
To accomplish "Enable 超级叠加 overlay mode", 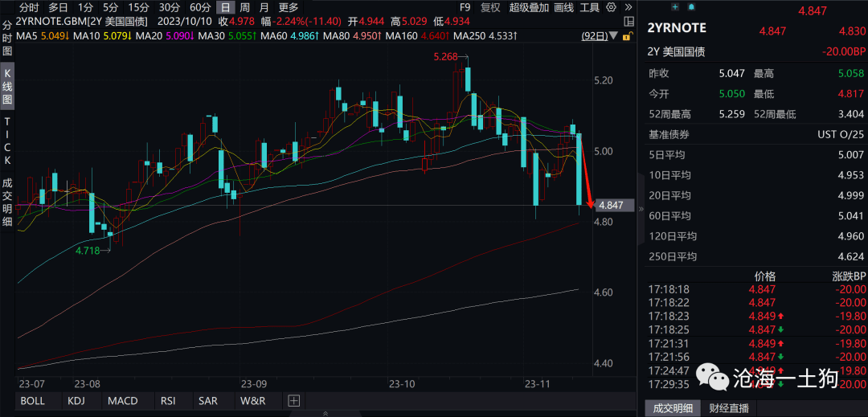I will pyautogui.click(x=529, y=7).
